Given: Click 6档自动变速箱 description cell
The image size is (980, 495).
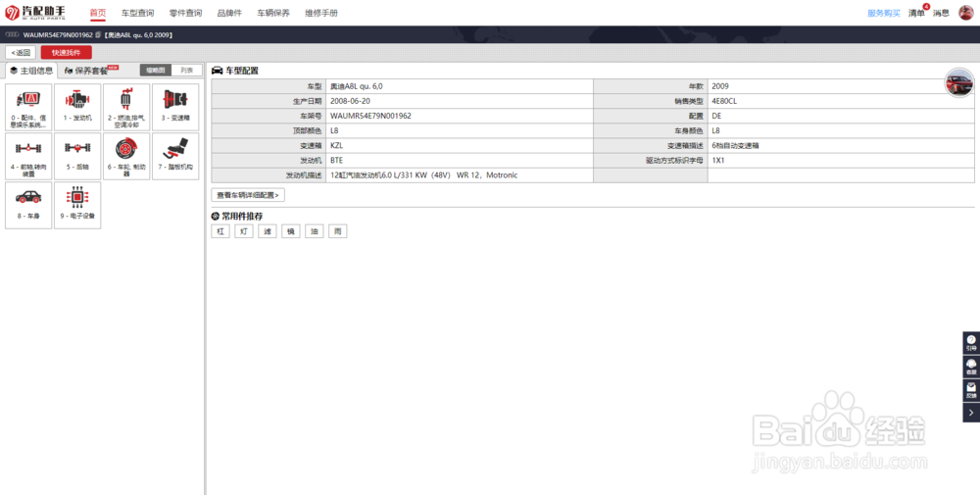Looking at the screenshot, I should click(841, 146).
